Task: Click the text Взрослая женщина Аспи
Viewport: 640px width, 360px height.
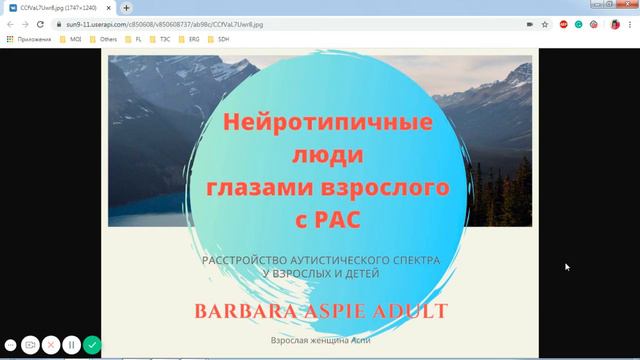Action: [320, 340]
